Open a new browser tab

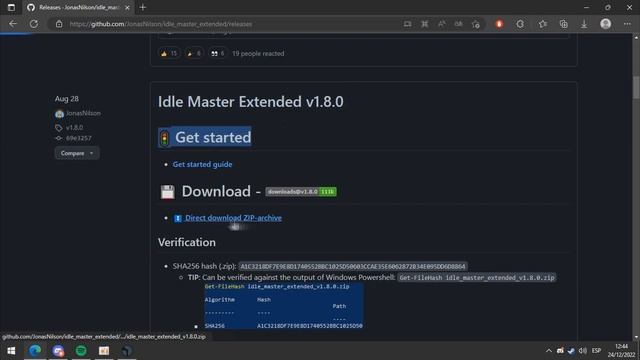[x=142, y=7]
